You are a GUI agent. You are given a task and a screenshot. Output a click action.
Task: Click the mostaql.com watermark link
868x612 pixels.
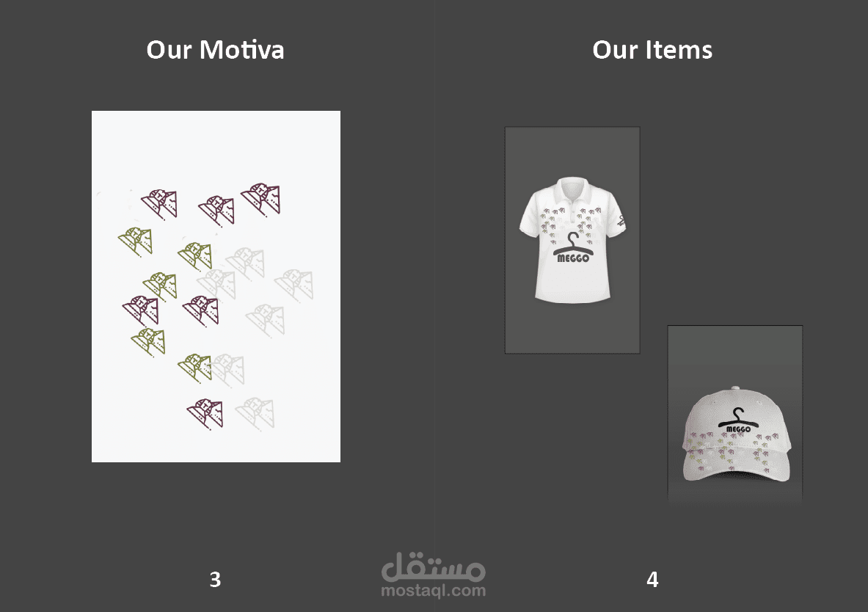(x=434, y=591)
